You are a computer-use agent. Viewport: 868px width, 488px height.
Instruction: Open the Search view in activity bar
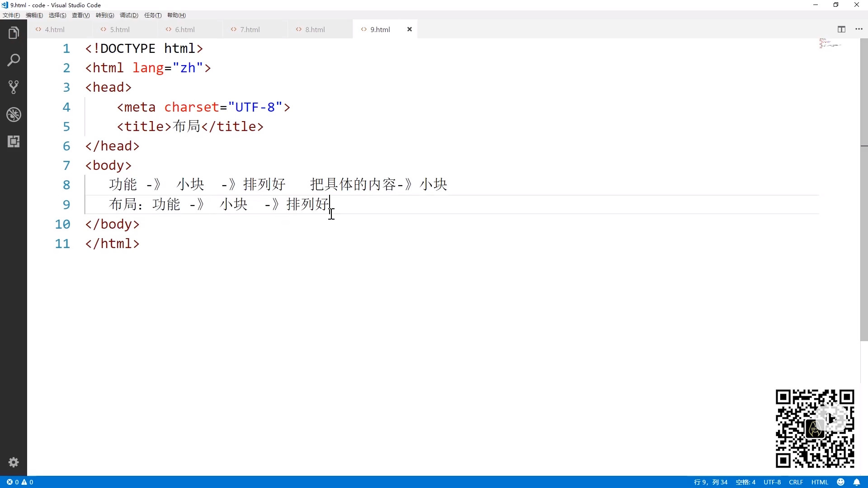14,60
